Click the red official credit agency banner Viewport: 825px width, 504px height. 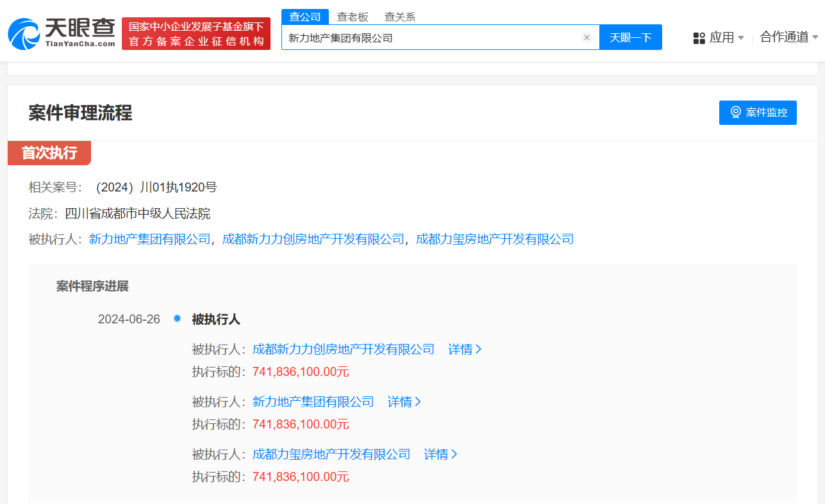[196, 34]
